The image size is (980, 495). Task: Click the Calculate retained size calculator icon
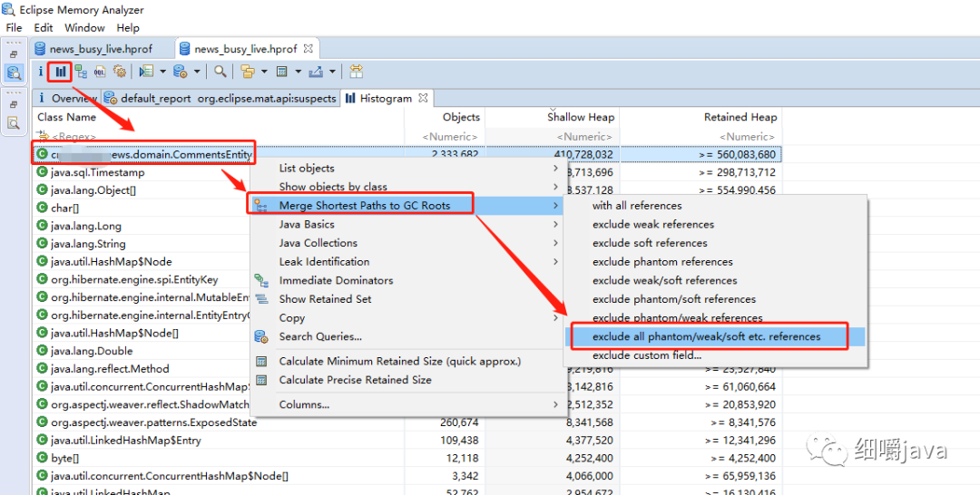click(x=282, y=72)
